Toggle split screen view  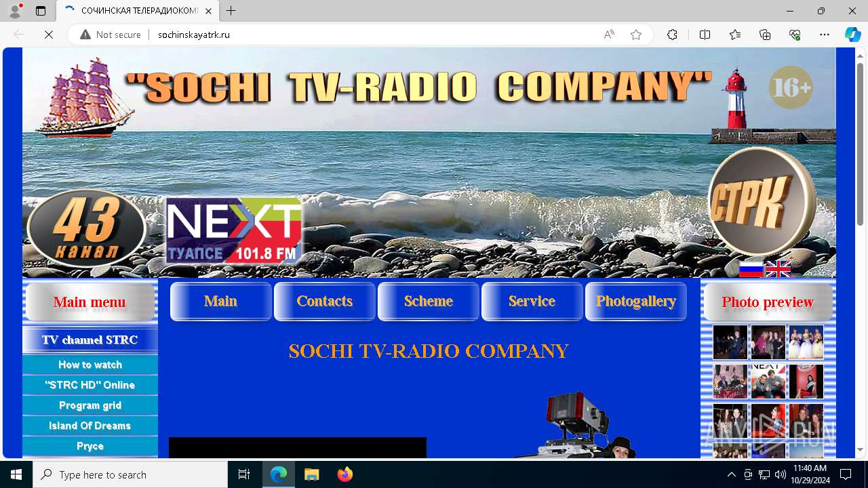tap(705, 35)
